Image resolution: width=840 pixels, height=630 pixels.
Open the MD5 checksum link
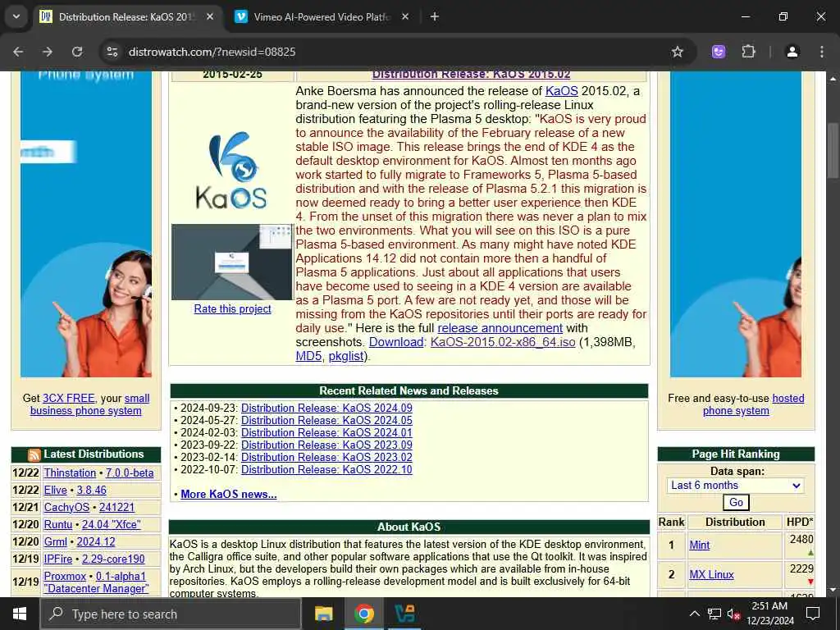point(308,356)
